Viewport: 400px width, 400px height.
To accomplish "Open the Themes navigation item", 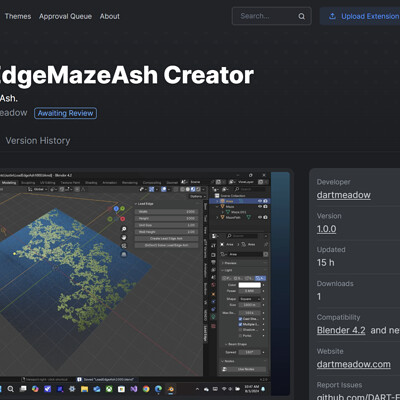I will pyautogui.click(x=18, y=16).
